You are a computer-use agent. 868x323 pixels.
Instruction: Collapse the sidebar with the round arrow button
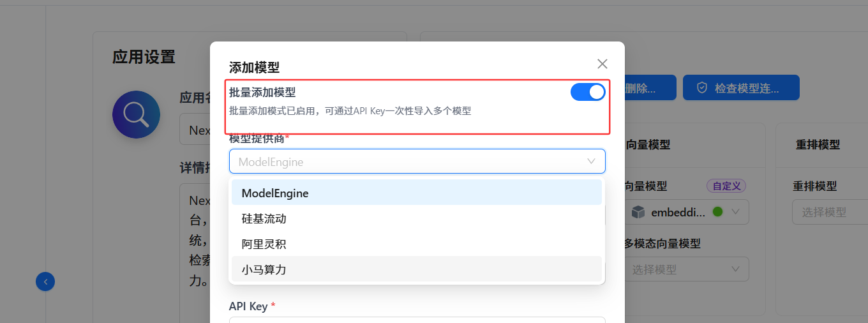pyautogui.click(x=45, y=281)
